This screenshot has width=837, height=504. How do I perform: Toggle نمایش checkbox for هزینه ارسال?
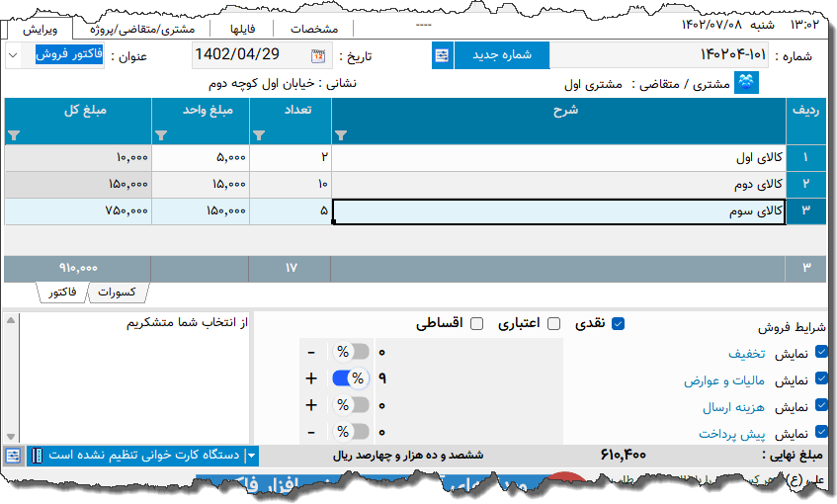[821, 405]
